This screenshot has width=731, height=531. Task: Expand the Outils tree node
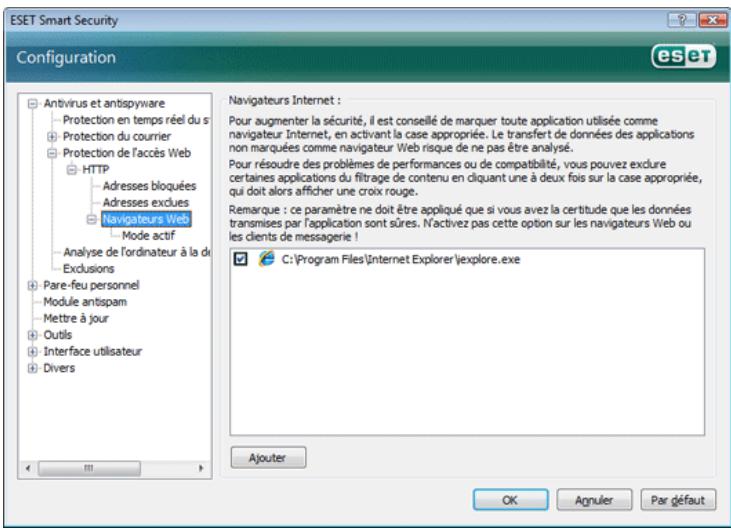[x=32, y=335]
